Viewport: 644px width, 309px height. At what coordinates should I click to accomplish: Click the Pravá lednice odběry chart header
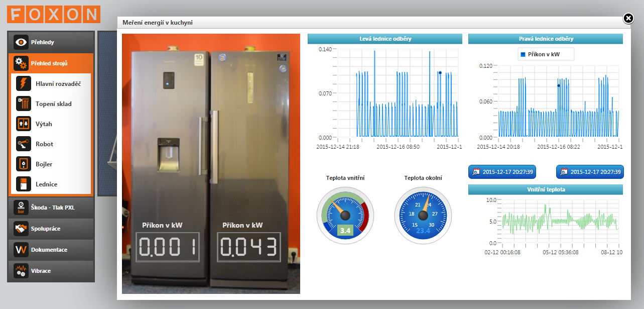(x=546, y=39)
